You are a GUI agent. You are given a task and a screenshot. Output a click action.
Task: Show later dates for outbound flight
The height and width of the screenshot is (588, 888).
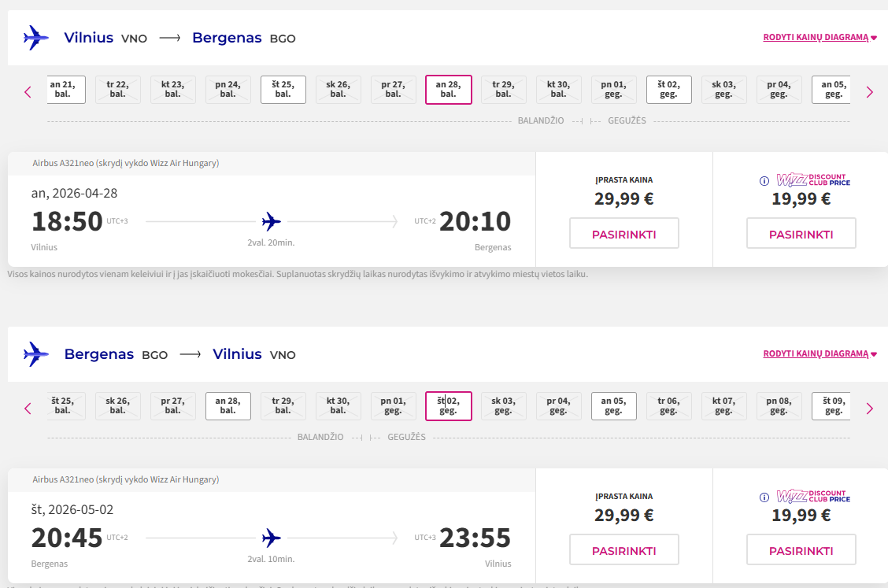click(869, 92)
